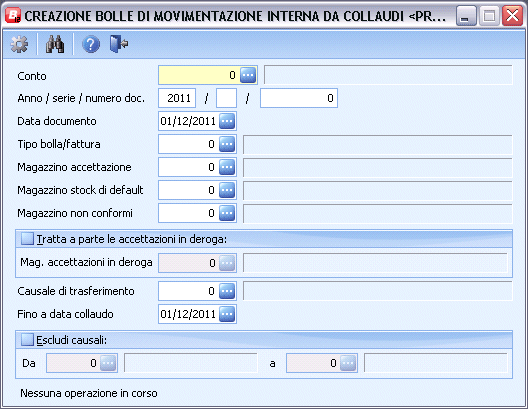Click the empty serie field
Screen dimensions: 528x409
pos(226,98)
